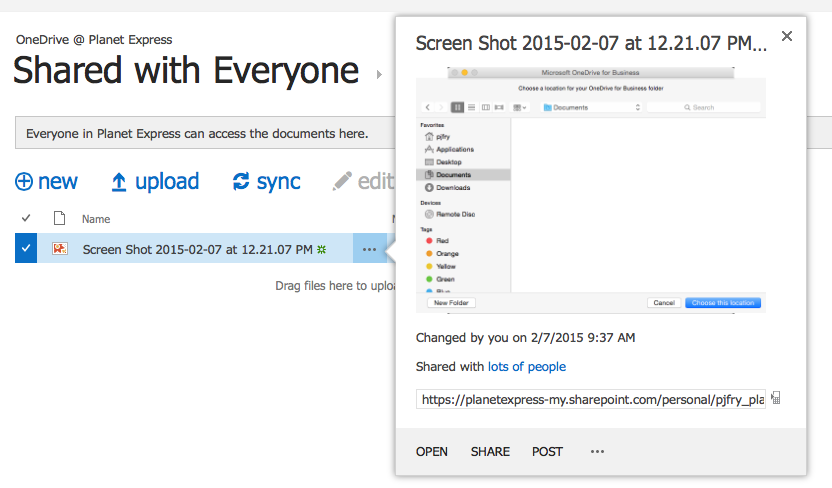This screenshot has width=832, height=488.
Task: Click the Drag files here text
Action: (335, 285)
